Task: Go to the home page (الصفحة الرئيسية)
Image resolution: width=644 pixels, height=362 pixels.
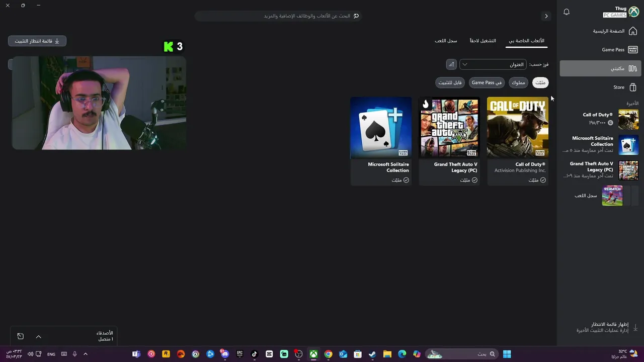Action: click(600, 31)
